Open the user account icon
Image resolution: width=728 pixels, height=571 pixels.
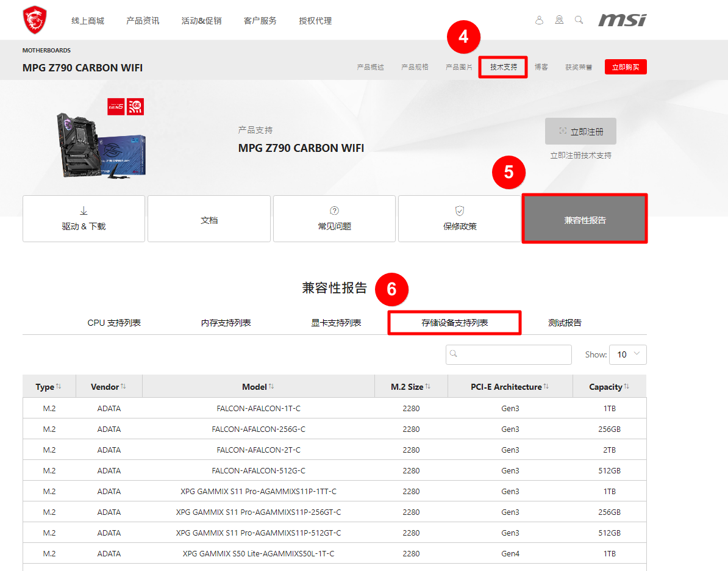(539, 20)
